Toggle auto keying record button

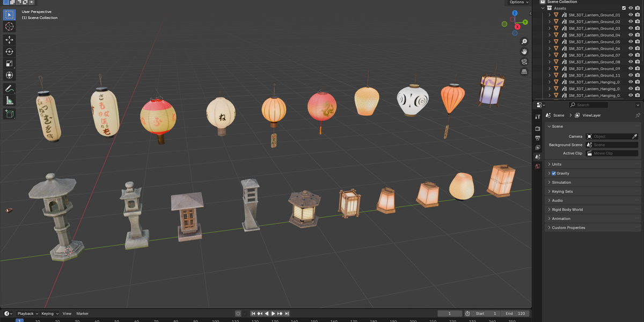point(238,313)
